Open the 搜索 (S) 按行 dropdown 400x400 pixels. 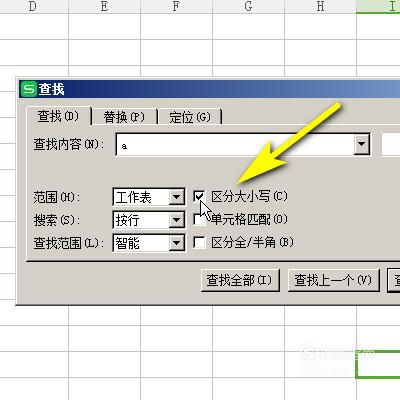coord(149,220)
